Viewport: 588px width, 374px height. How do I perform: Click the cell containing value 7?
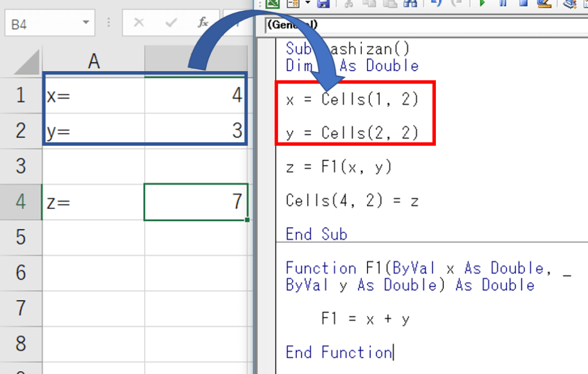click(196, 202)
